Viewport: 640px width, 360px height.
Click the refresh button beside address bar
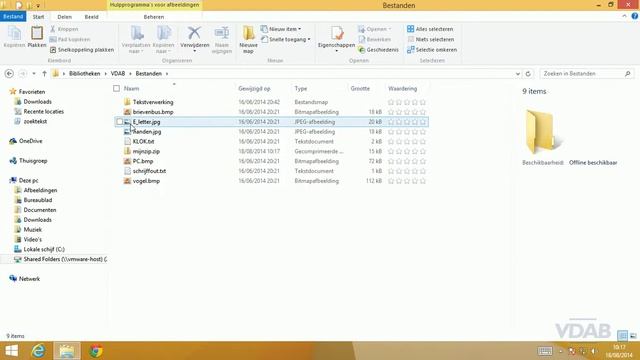(x=528, y=74)
